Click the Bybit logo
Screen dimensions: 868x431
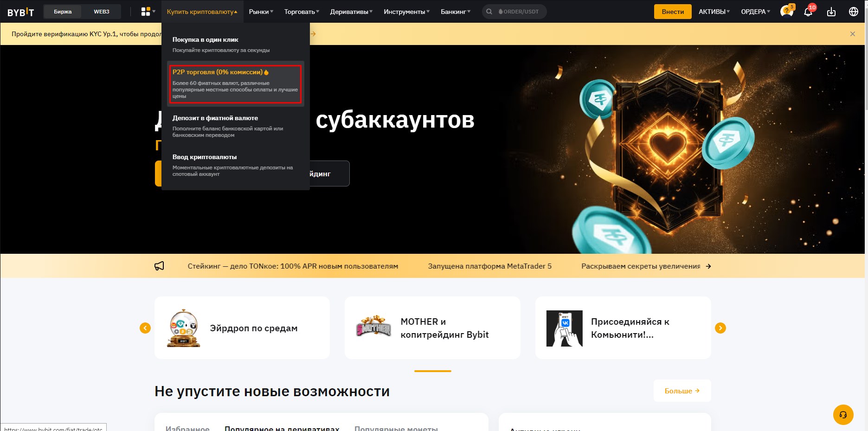(x=21, y=12)
